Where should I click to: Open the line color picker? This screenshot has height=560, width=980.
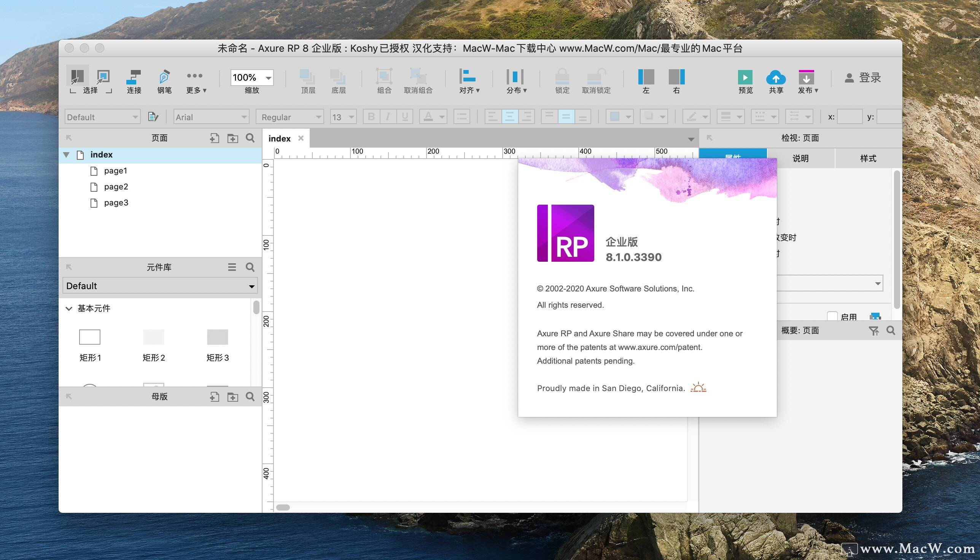696,116
